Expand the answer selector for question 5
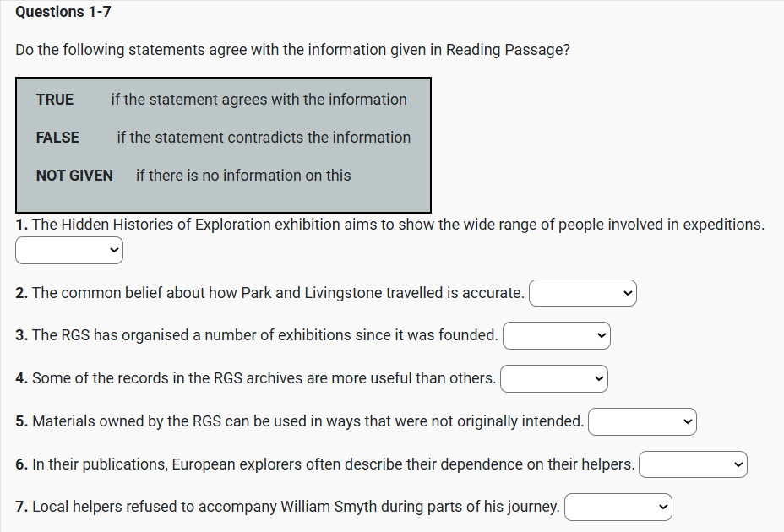784x532 pixels. (641, 421)
